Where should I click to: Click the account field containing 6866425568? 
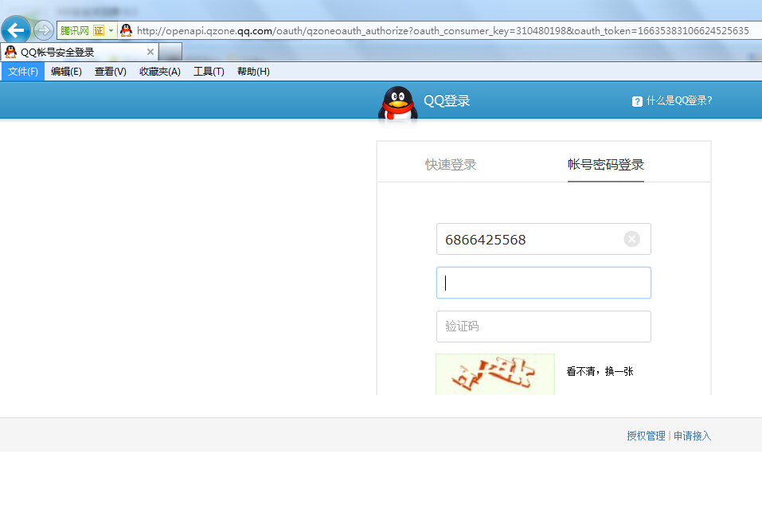coord(543,239)
